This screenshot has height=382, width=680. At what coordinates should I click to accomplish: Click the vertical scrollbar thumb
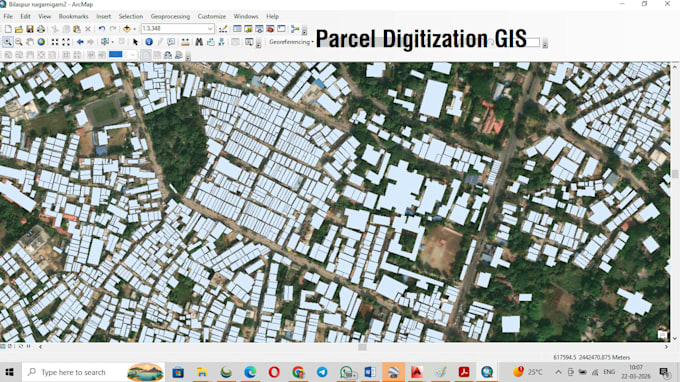coord(675,174)
